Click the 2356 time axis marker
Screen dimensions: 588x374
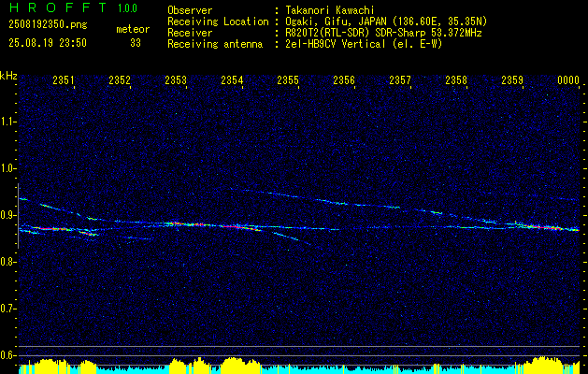click(344, 79)
